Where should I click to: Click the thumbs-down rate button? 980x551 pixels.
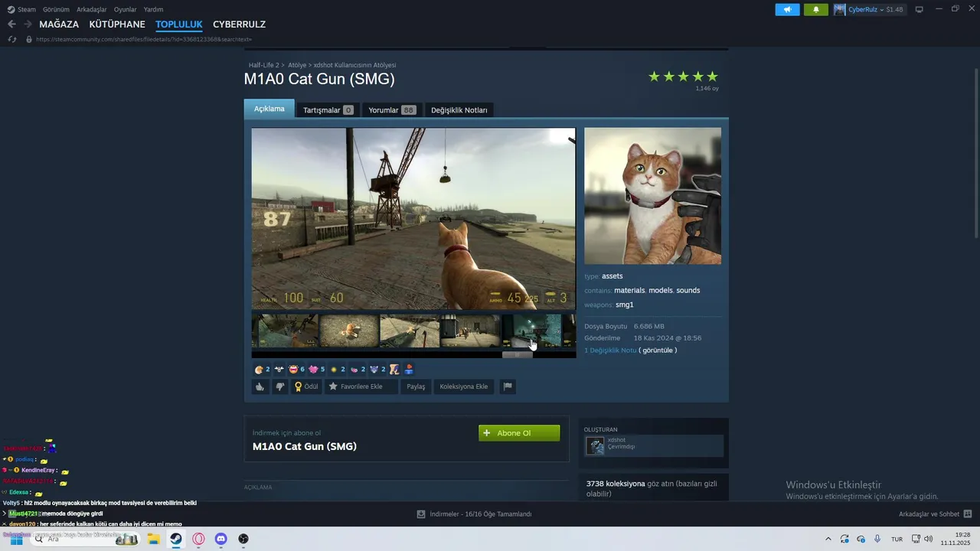(x=279, y=386)
